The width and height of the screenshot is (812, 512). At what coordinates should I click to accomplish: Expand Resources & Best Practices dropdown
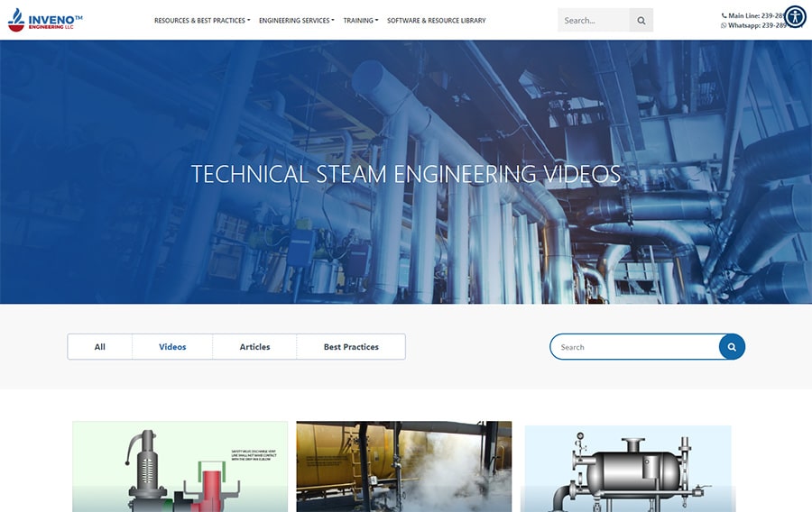click(x=202, y=20)
